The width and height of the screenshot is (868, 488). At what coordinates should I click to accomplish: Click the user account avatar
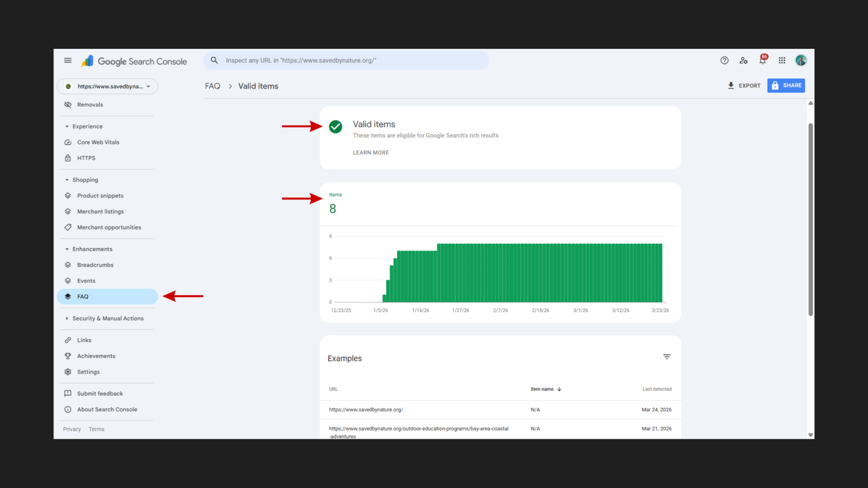(801, 61)
